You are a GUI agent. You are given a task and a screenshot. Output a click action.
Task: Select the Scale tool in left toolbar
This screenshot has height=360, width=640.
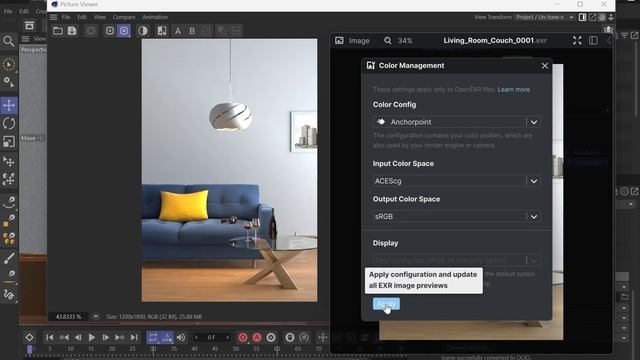(9, 141)
